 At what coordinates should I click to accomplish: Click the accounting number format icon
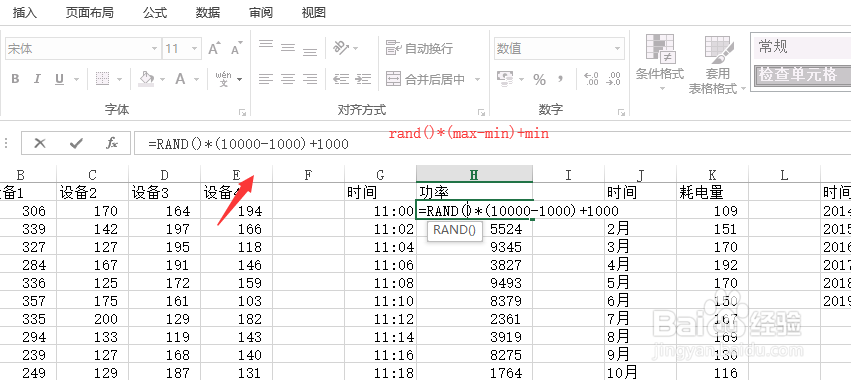click(x=505, y=79)
